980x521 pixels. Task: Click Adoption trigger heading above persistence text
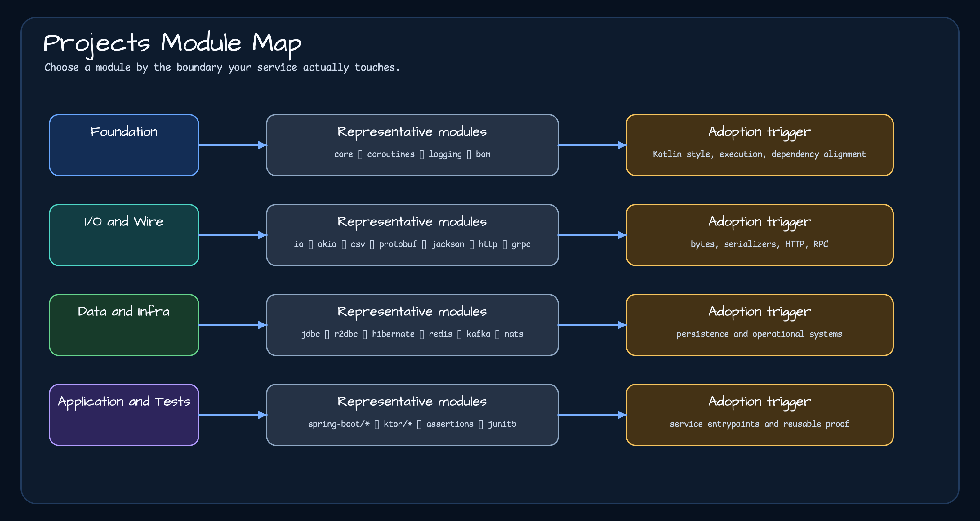759,313
